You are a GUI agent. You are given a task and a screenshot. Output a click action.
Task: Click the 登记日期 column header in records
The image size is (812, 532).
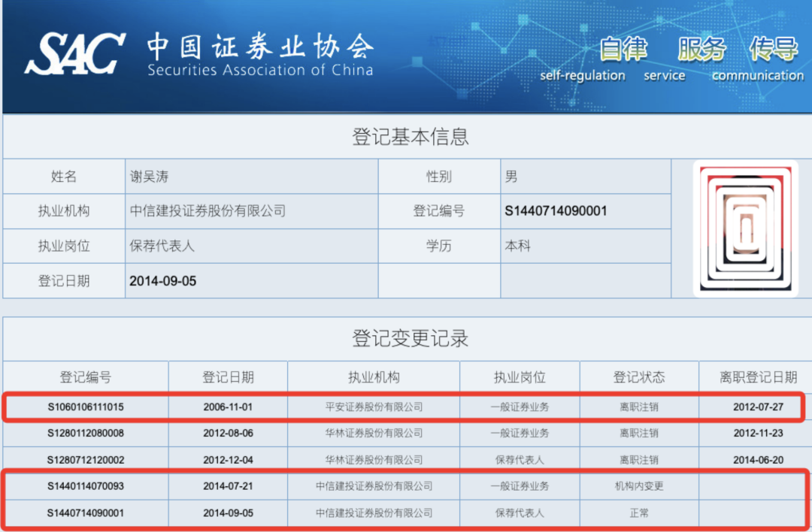click(228, 377)
